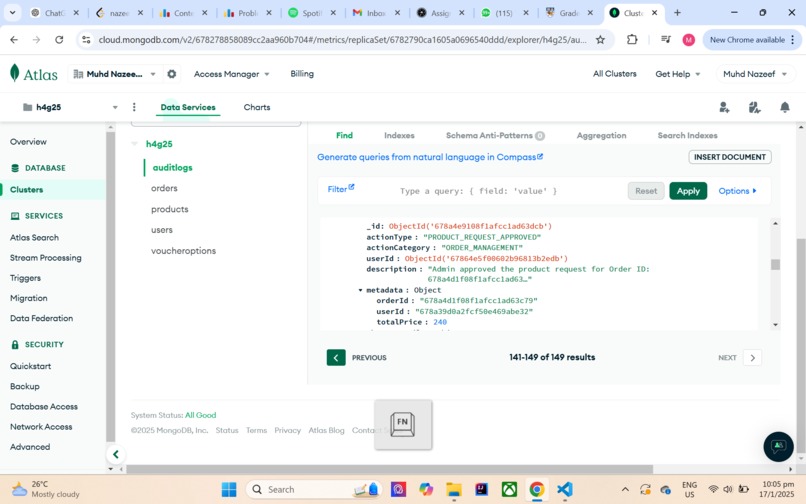Apply the query filter
Image resolution: width=806 pixels, height=504 pixels.
688,191
